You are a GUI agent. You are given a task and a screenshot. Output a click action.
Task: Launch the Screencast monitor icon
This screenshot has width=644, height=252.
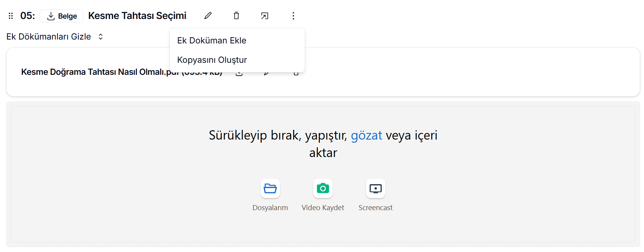pos(376,189)
